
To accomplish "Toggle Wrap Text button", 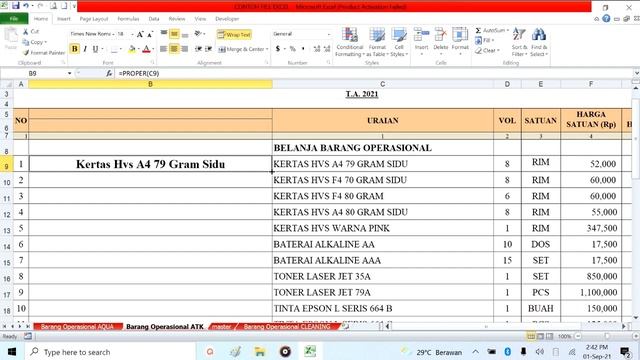I will (x=234, y=35).
